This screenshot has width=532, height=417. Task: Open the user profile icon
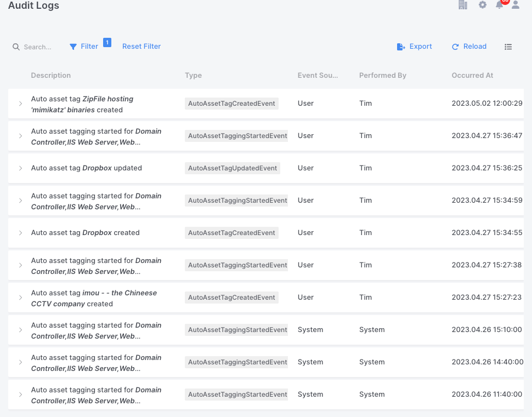[x=516, y=5]
